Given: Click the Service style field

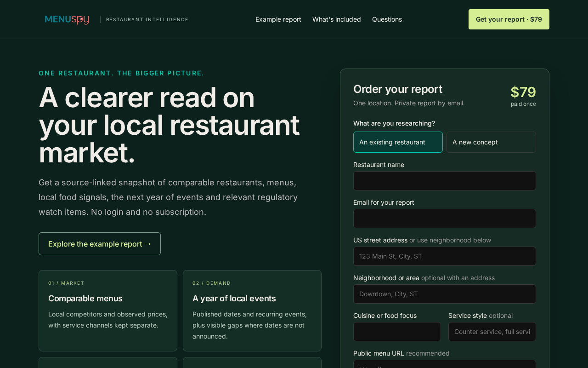Looking at the screenshot, I should click(492, 332).
